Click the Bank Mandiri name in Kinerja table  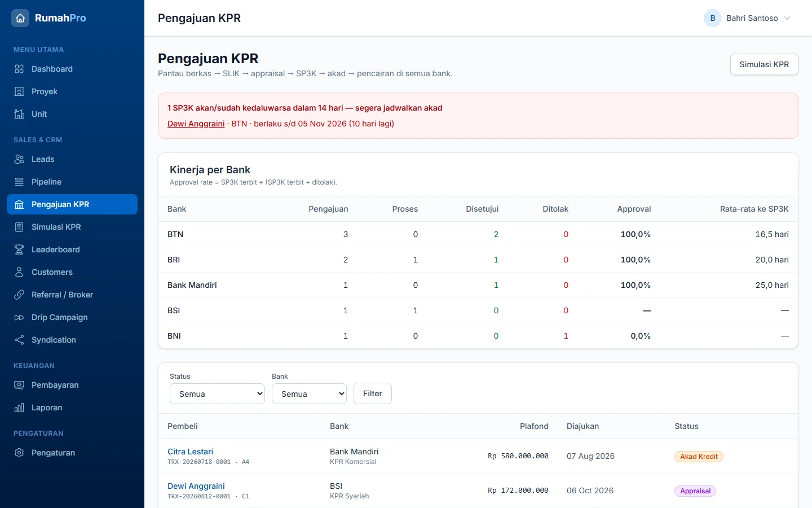click(192, 285)
